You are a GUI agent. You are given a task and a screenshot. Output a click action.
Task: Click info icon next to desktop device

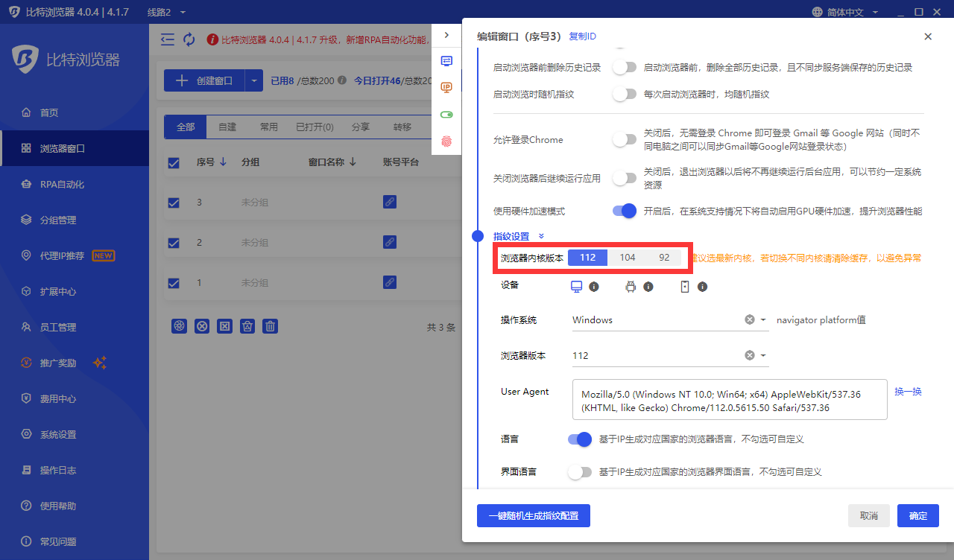pos(594,287)
